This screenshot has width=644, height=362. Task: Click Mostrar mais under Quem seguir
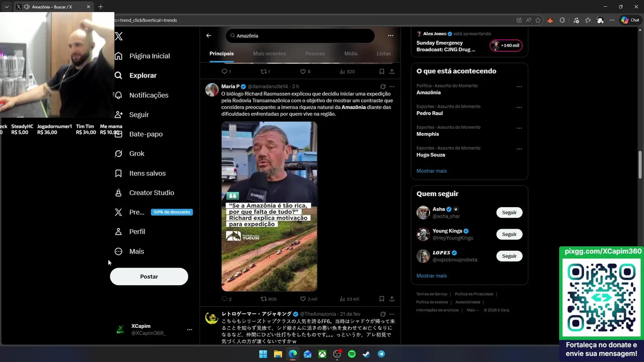pos(431,276)
